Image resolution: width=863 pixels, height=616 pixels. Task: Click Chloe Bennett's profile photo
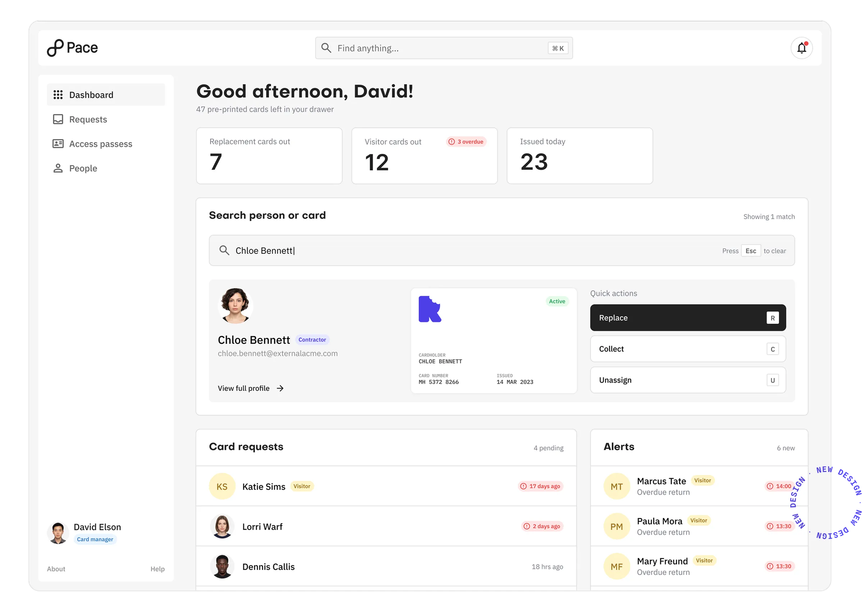tap(235, 306)
